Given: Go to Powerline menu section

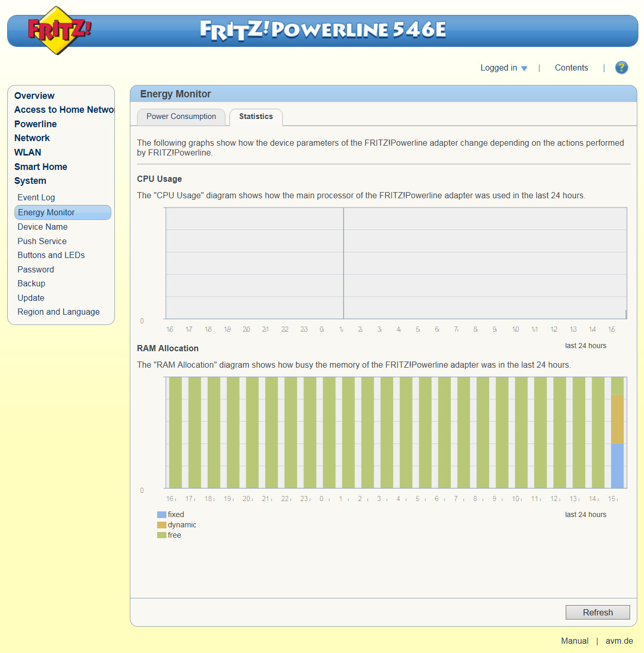Looking at the screenshot, I should pyautogui.click(x=36, y=124).
